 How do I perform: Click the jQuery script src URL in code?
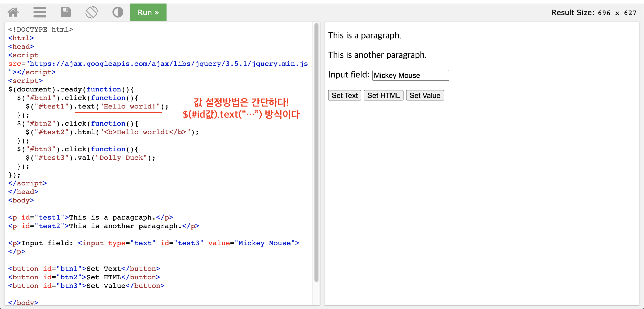[169, 64]
